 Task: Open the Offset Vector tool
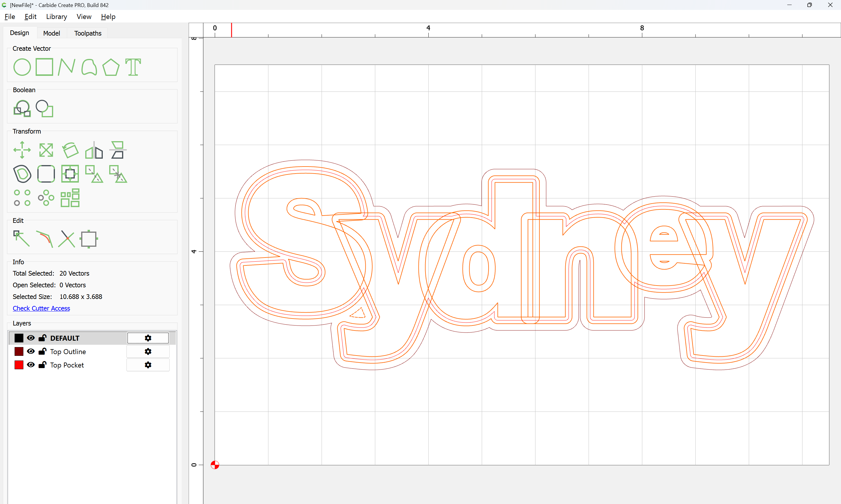click(x=22, y=174)
